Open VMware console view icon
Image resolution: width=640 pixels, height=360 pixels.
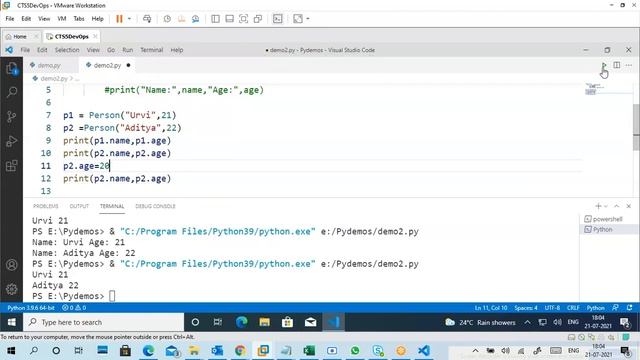click(278, 19)
